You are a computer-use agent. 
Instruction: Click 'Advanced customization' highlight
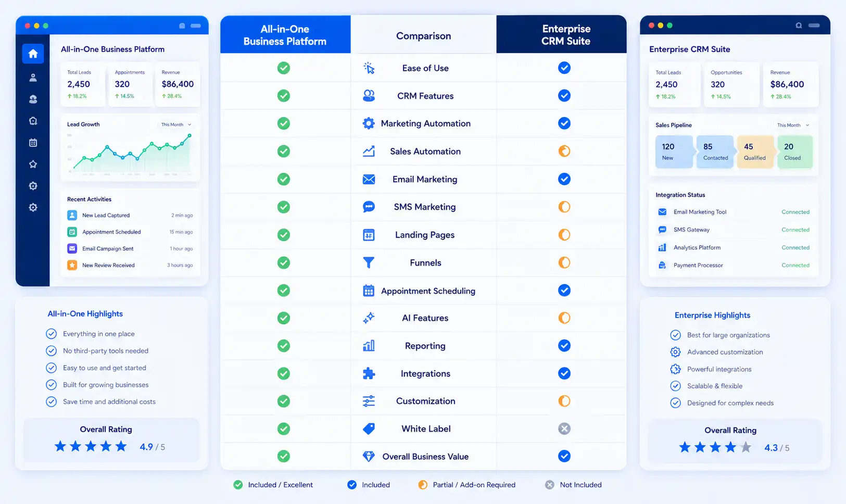[x=725, y=352]
